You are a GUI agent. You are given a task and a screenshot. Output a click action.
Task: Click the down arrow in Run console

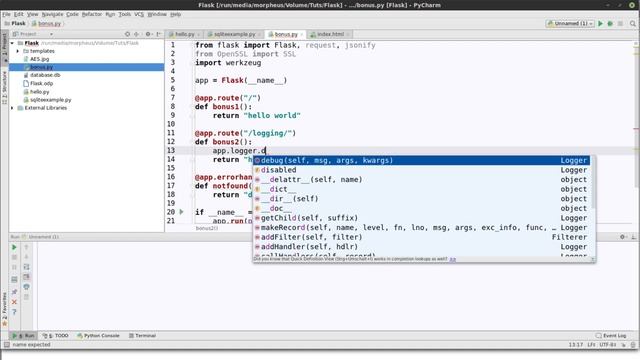coord(27,257)
